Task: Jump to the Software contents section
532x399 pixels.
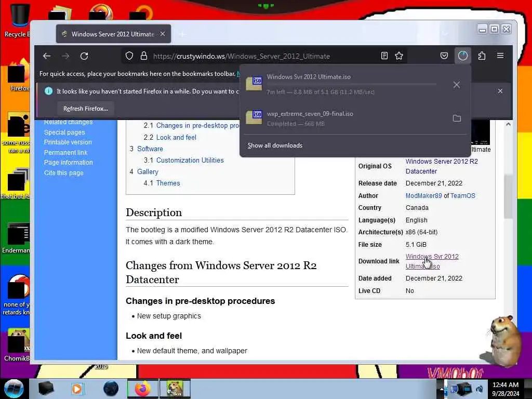Action: 150,149
